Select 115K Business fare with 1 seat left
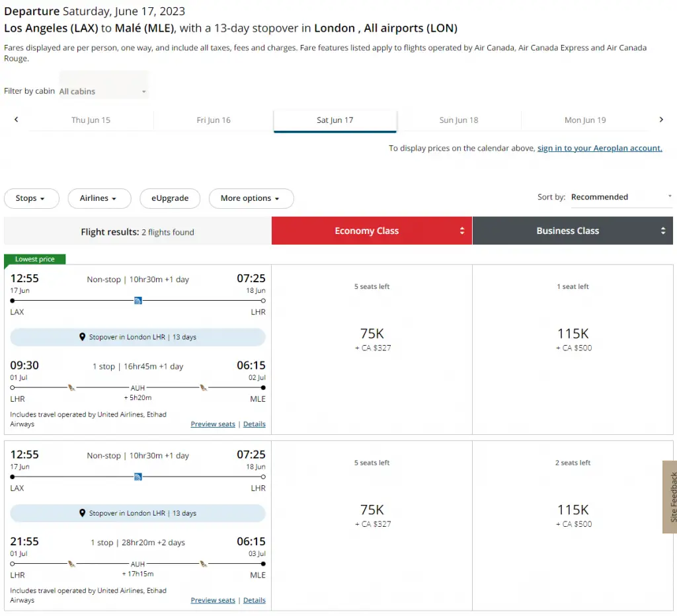677x616 pixels. [x=573, y=339]
